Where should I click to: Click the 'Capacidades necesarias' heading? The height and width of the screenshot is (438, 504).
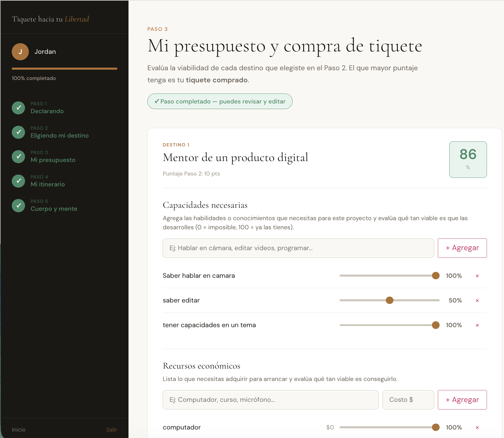205,205
